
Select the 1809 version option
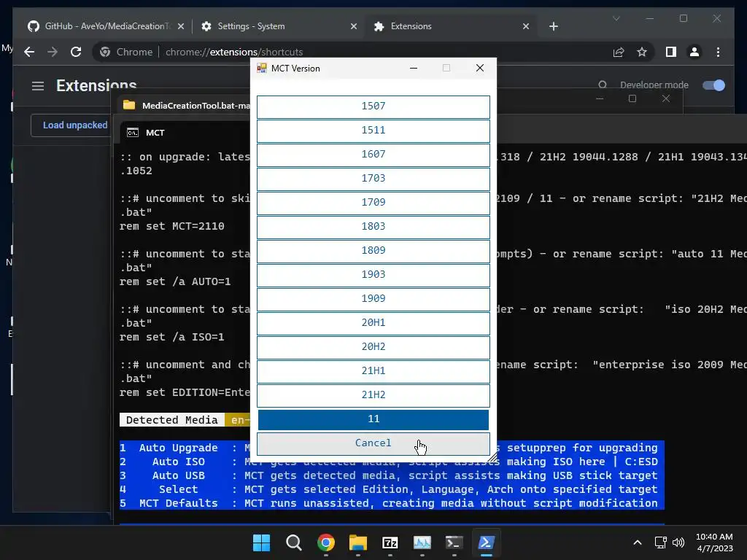point(373,251)
